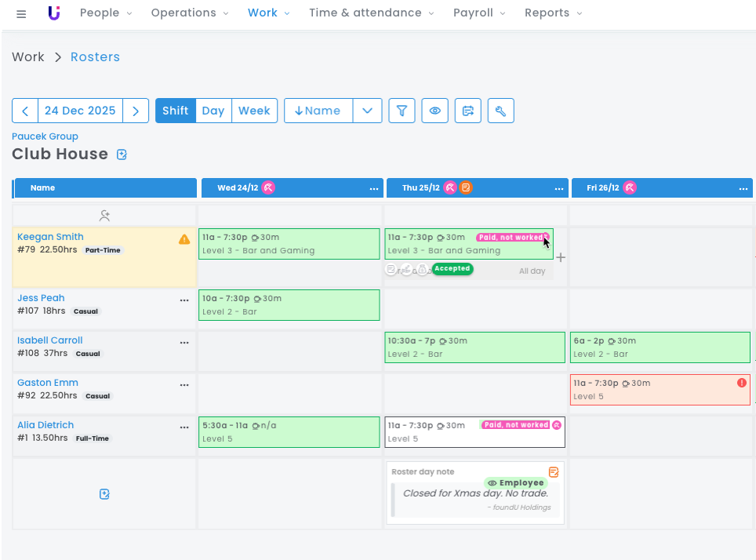Image resolution: width=756 pixels, height=560 pixels.
Task: Open the hamburger navigation menu
Action: [21, 13]
